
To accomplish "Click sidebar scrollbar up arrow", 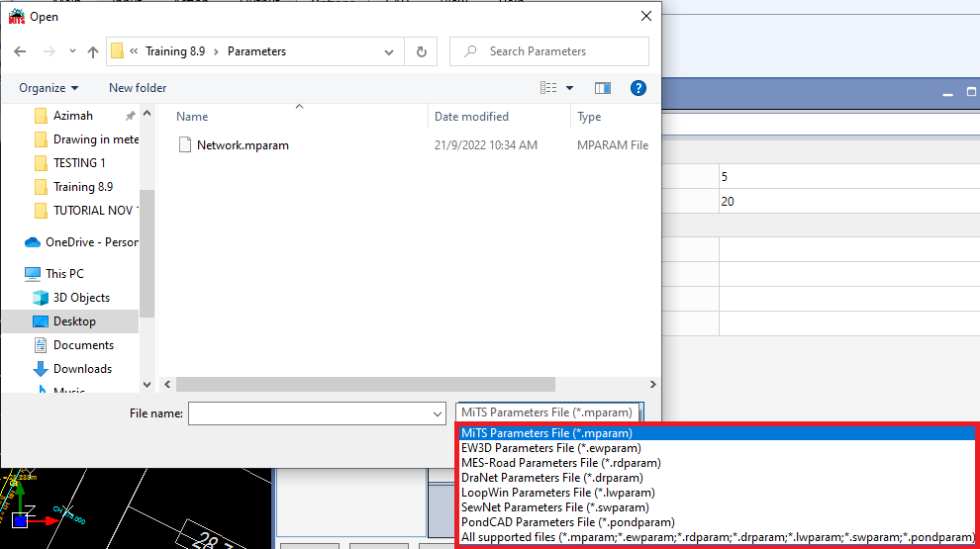I will click(147, 114).
